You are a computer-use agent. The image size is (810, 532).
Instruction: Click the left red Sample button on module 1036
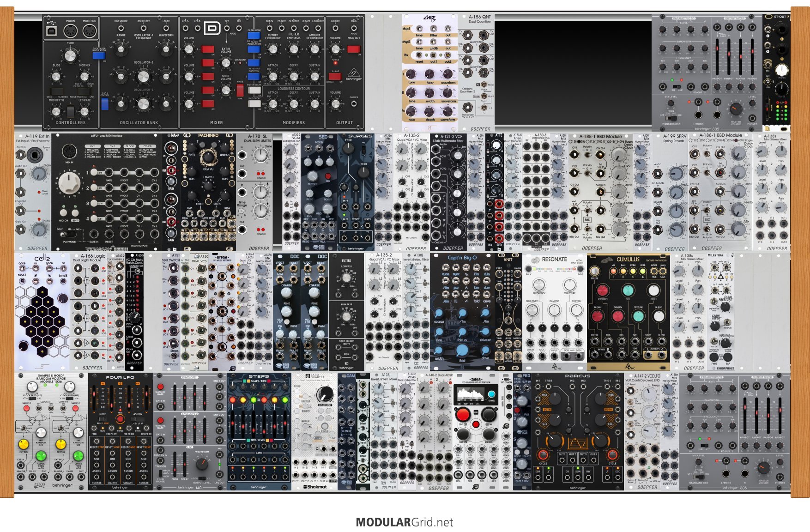point(27,409)
